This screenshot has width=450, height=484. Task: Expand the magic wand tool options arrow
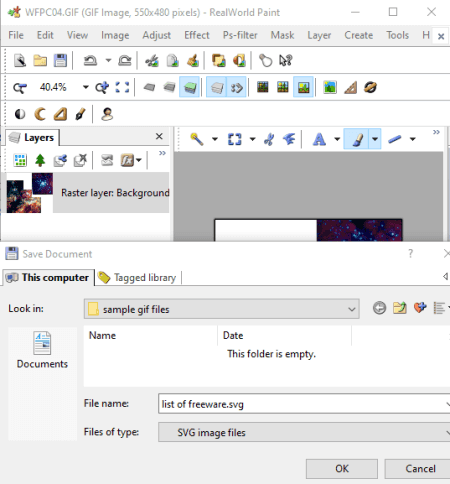[x=215, y=139]
